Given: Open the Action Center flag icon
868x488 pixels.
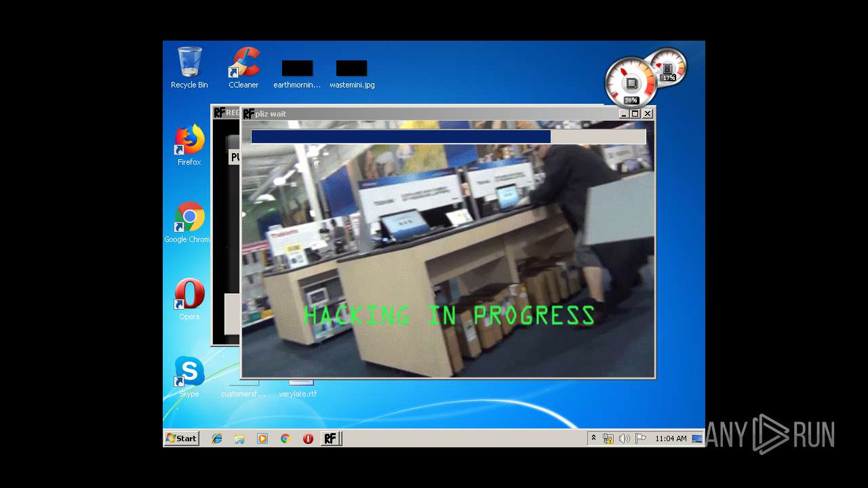Looking at the screenshot, I should 640,439.
